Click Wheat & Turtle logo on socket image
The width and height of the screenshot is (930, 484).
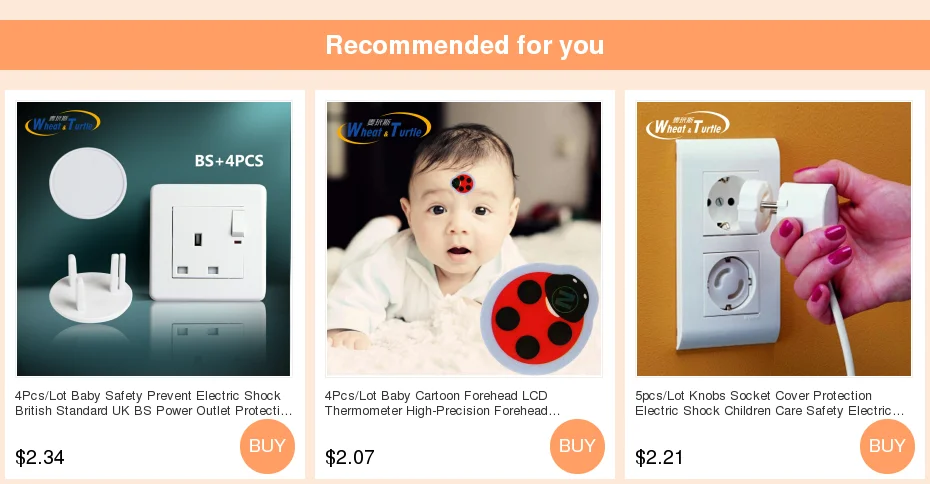(x=687, y=126)
